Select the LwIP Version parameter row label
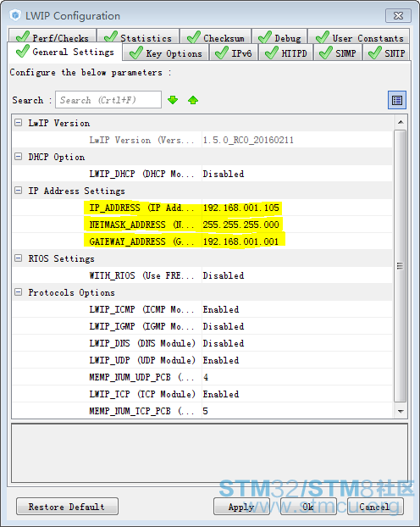Viewport: 420px width, 527px height. pyautogui.click(x=141, y=140)
